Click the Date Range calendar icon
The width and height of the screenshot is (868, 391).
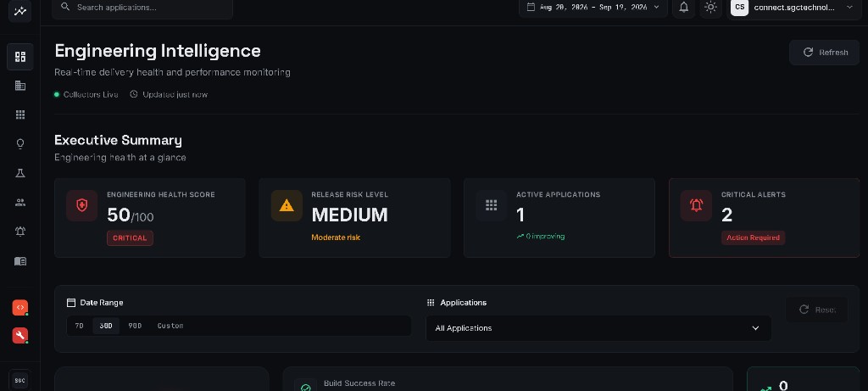71,303
